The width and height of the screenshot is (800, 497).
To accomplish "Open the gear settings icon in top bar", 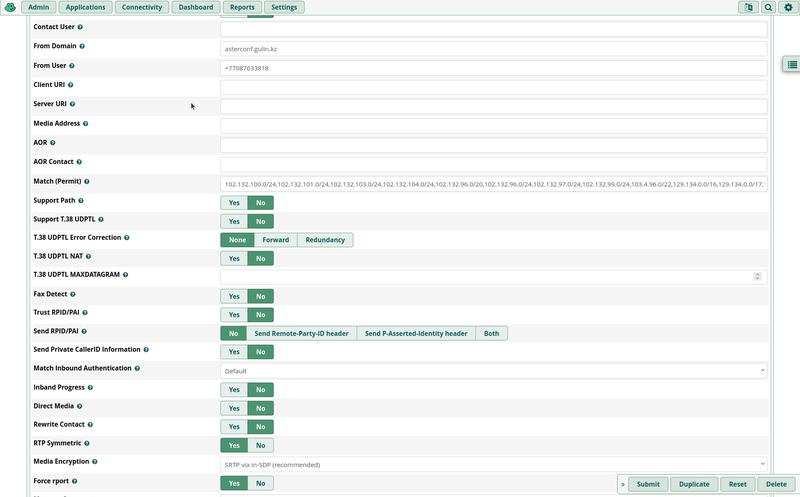I will (788, 7).
